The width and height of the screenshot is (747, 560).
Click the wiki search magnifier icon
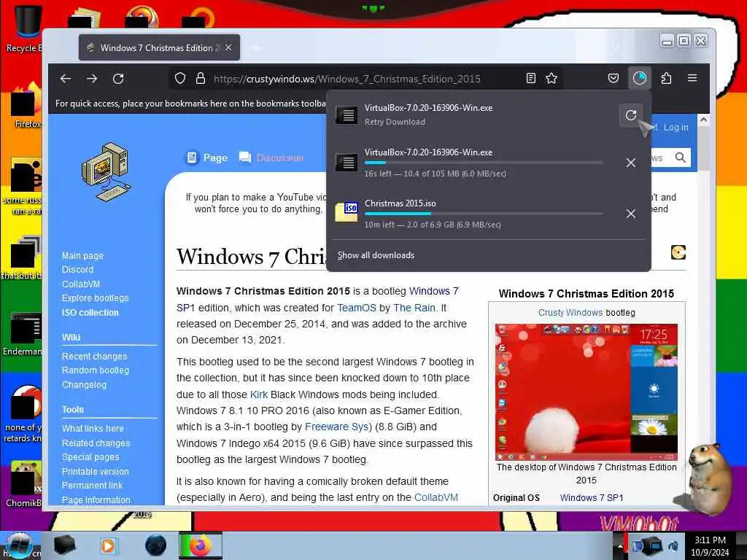pyautogui.click(x=681, y=157)
